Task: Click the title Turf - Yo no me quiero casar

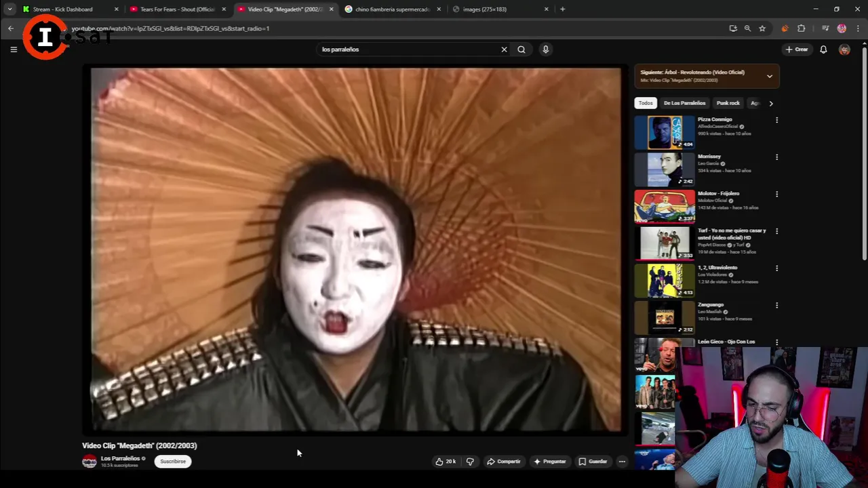Action: (x=732, y=234)
